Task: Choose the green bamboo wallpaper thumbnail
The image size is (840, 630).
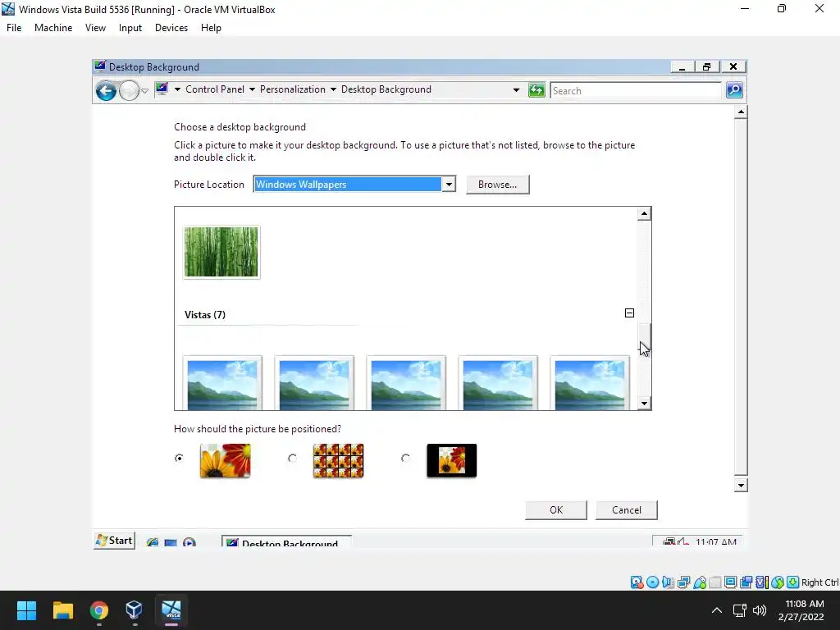Action: pos(221,252)
